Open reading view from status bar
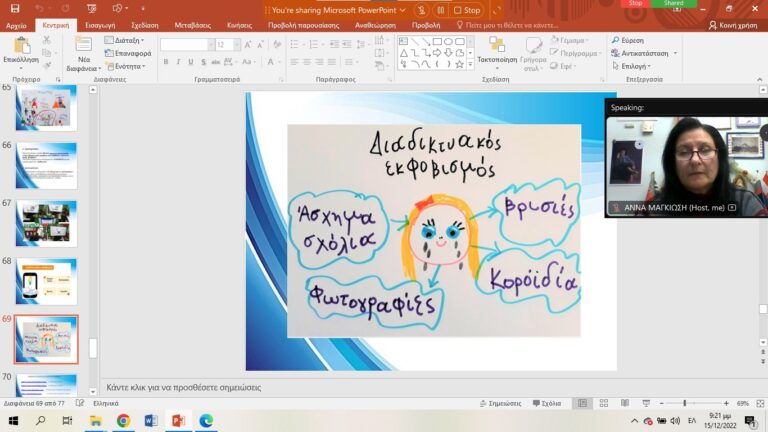The image size is (768, 432). (x=626, y=403)
